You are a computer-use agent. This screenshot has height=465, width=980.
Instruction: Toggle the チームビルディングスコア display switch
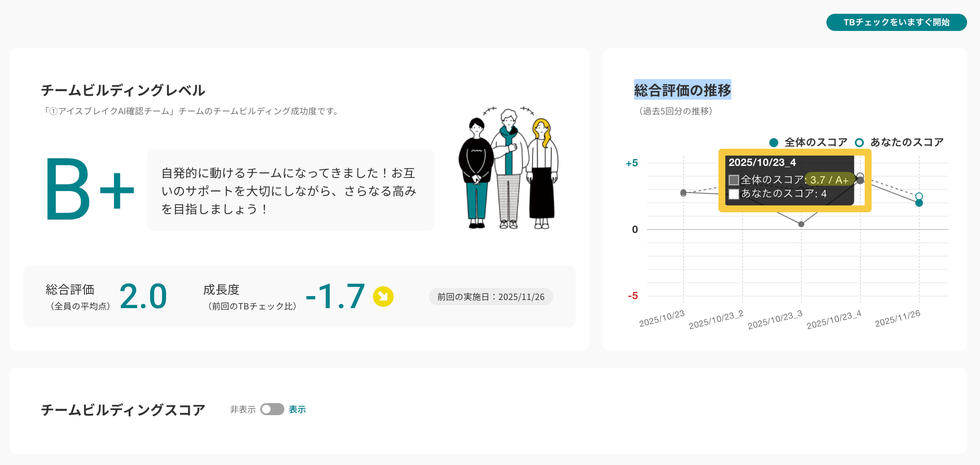click(272, 409)
